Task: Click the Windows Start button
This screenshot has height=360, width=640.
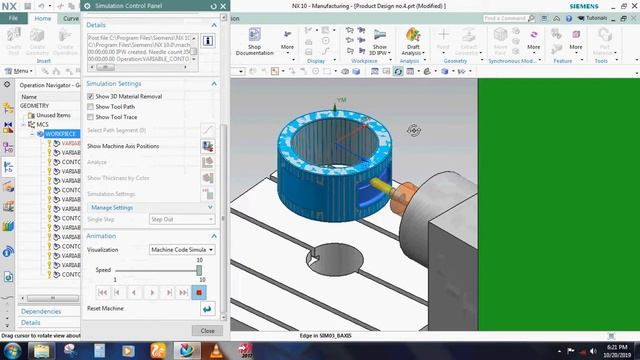Action: [12, 351]
